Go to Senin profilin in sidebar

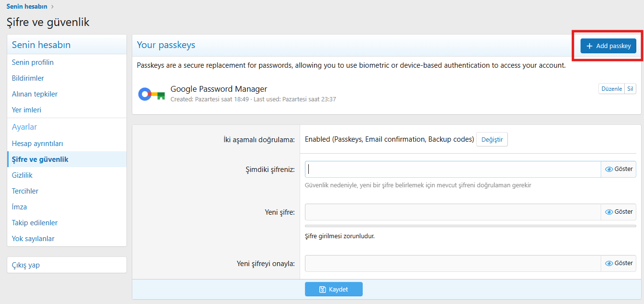[33, 62]
